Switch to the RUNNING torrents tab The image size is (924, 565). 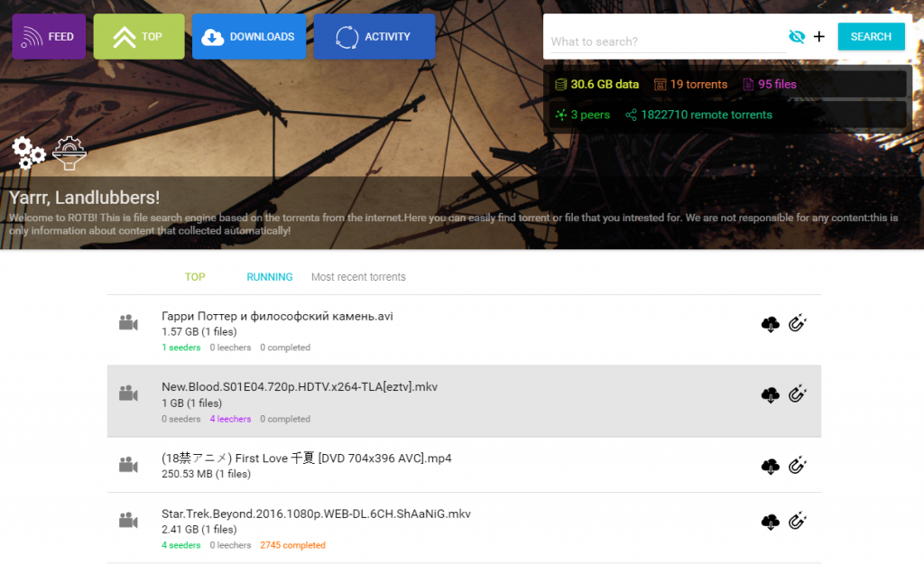coord(270,277)
